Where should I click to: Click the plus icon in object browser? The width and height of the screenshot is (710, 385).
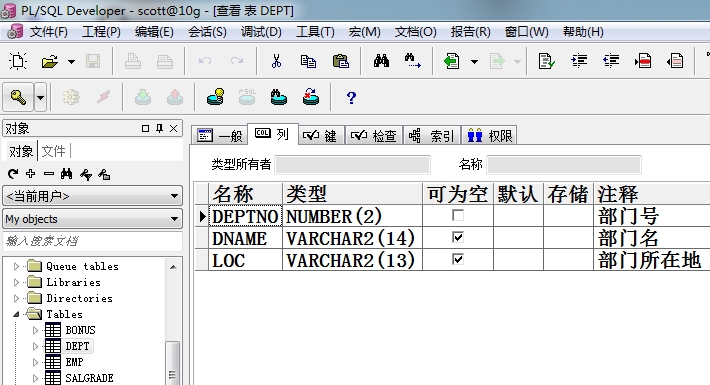coord(31,173)
